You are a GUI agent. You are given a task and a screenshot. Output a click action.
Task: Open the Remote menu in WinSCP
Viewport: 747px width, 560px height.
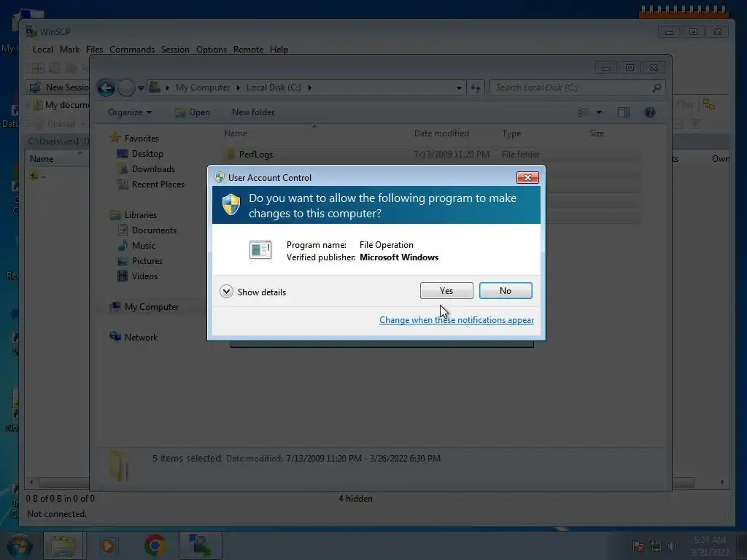click(248, 50)
